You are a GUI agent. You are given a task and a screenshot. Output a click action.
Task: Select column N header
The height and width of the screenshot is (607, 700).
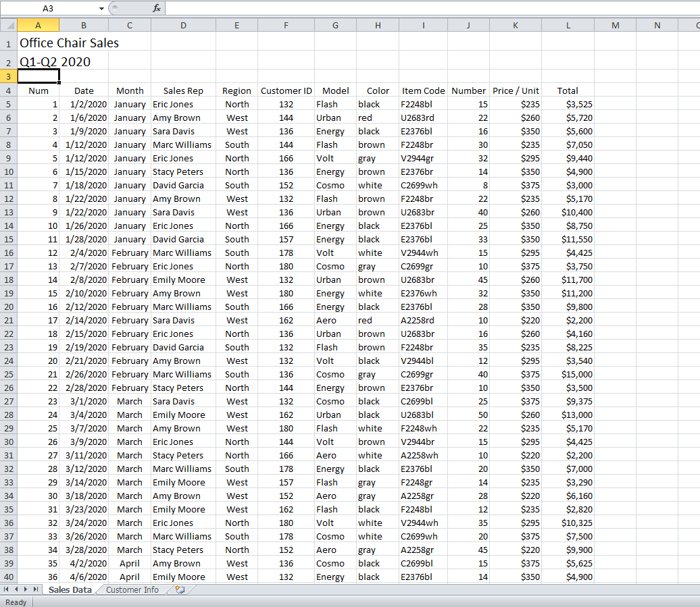pyautogui.click(x=657, y=26)
